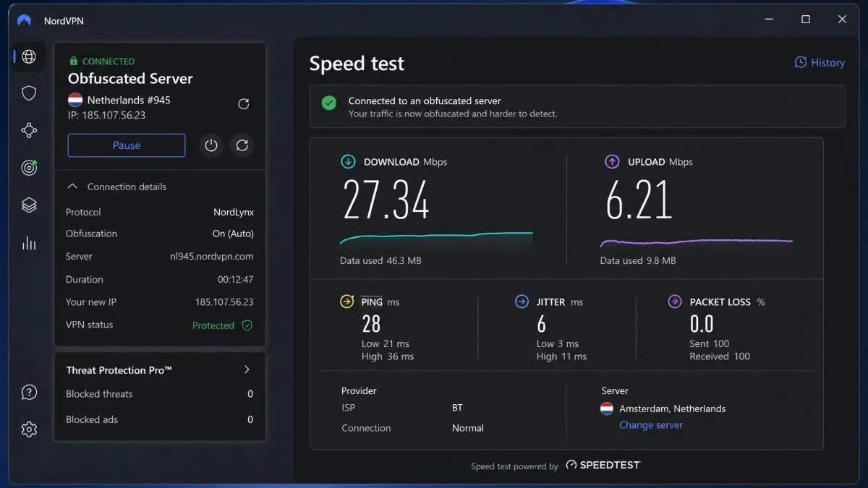Click the packet loss Received 100 text
Image resolution: width=868 pixels, height=488 pixels.
720,356
